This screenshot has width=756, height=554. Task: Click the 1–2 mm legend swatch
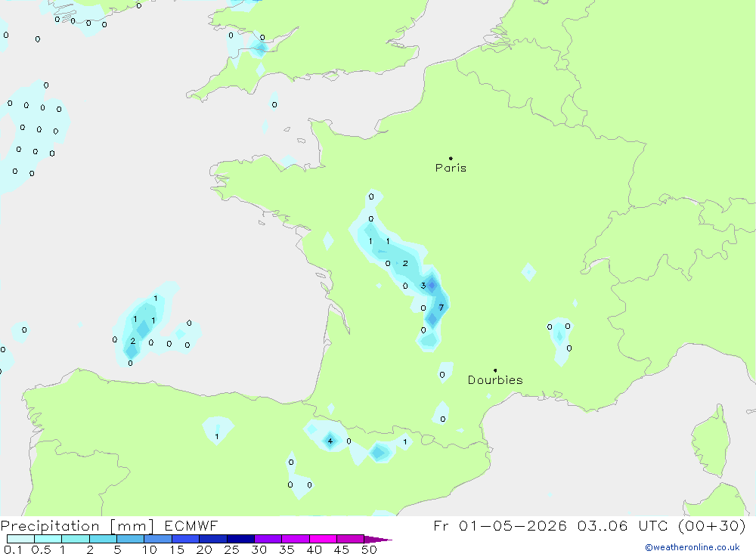[x=76, y=539]
